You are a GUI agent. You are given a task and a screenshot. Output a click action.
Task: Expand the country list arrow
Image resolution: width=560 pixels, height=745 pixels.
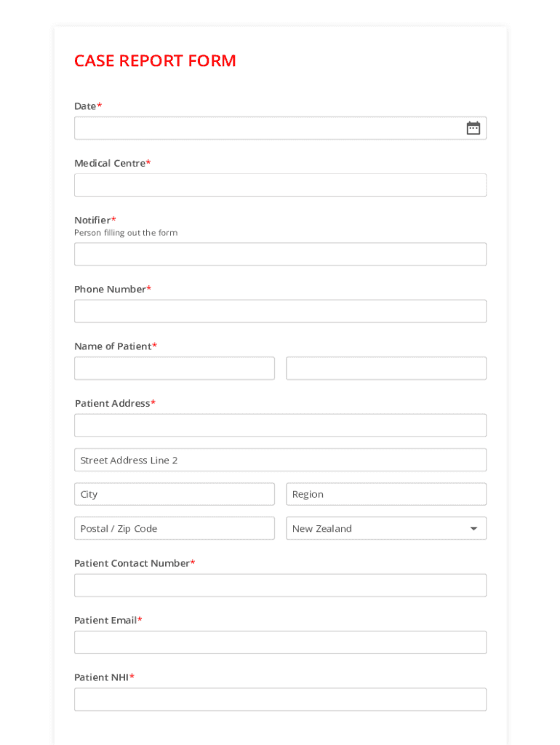coord(473,529)
